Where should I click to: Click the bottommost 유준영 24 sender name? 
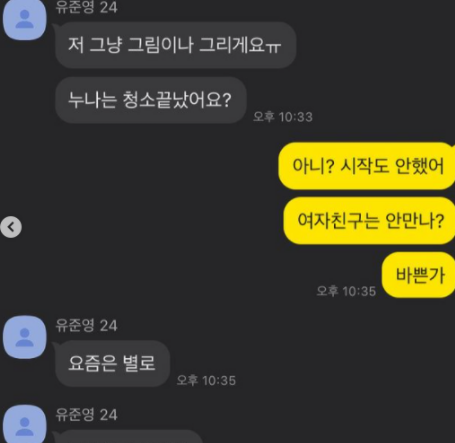point(86,415)
